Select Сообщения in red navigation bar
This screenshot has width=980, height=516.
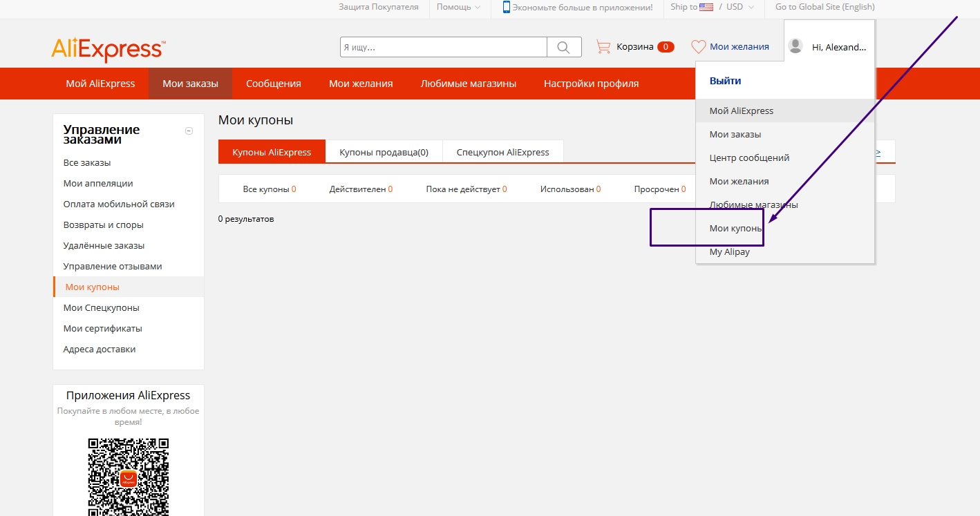point(274,84)
